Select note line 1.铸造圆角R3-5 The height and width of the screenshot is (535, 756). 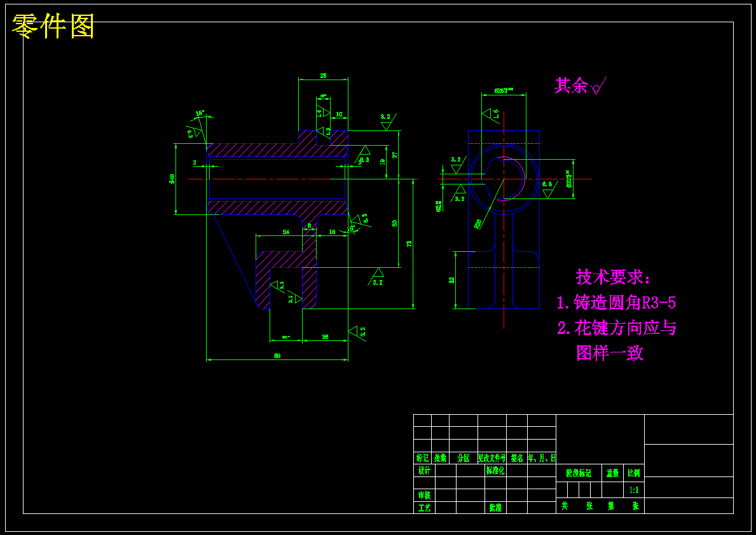[616, 302]
